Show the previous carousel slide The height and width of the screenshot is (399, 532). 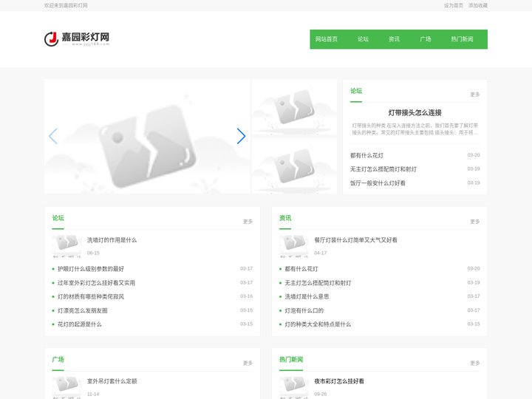point(53,137)
